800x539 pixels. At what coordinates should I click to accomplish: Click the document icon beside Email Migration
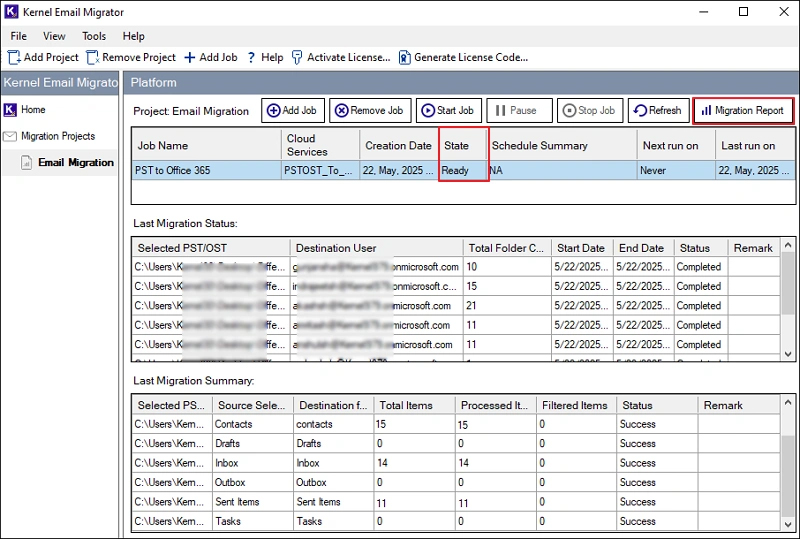pos(26,162)
